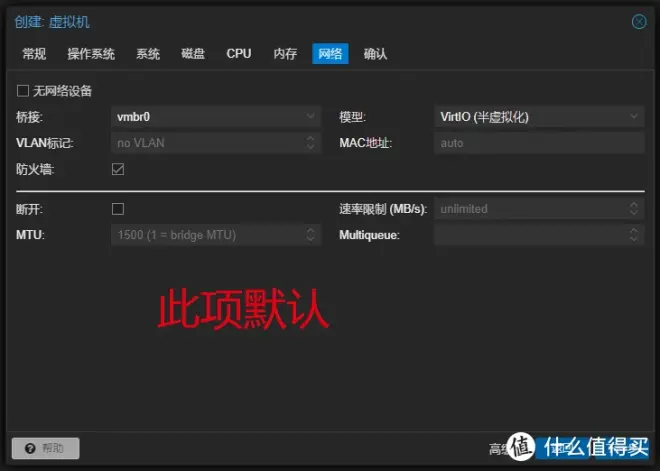The width and height of the screenshot is (660, 471).
Task: Switch to the 系统 tab
Action: 148,54
